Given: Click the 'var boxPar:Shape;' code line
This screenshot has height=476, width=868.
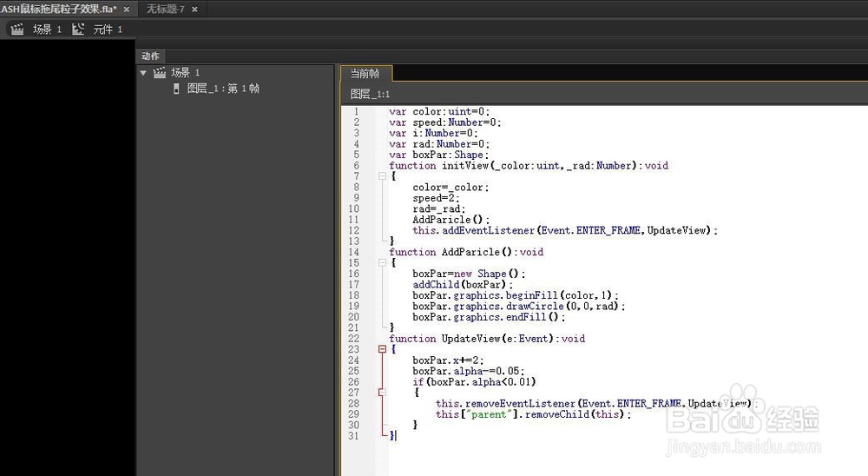Looking at the screenshot, I should [x=439, y=155].
